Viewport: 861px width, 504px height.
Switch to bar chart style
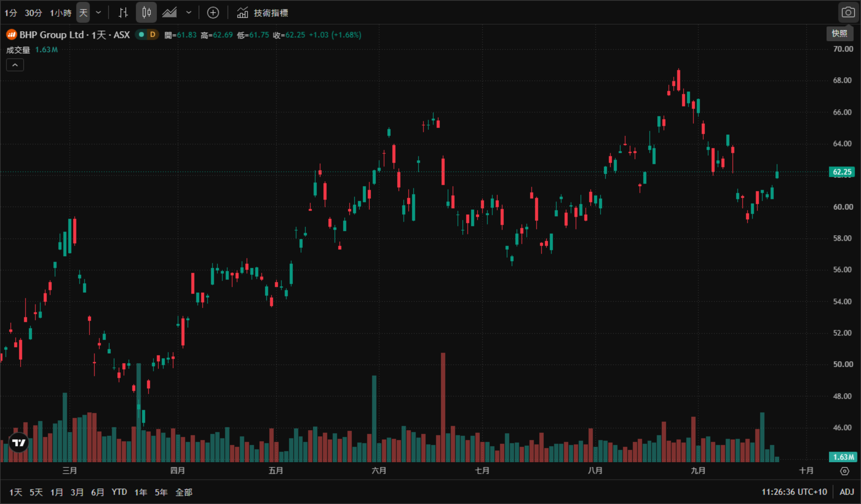click(x=123, y=13)
